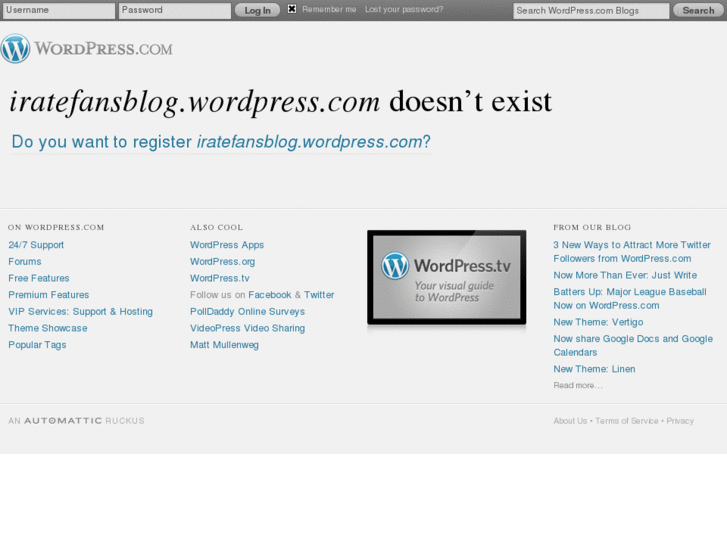Open the 24/7 Support link

(36, 245)
